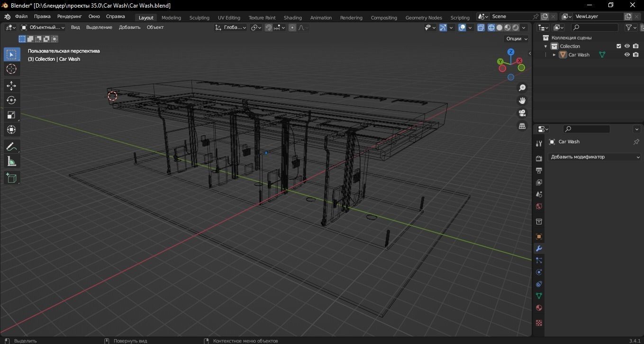Hide the Collection in viewport
644x344 pixels.
(627, 46)
